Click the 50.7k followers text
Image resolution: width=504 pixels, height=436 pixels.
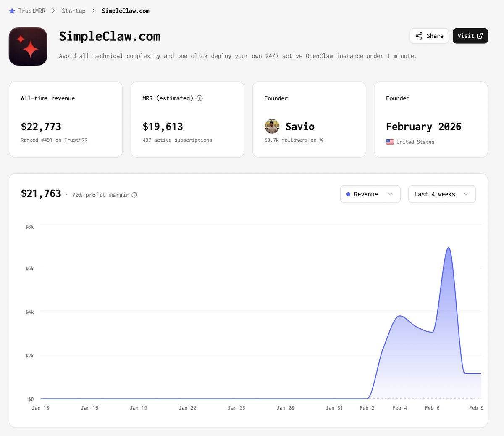(290, 140)
